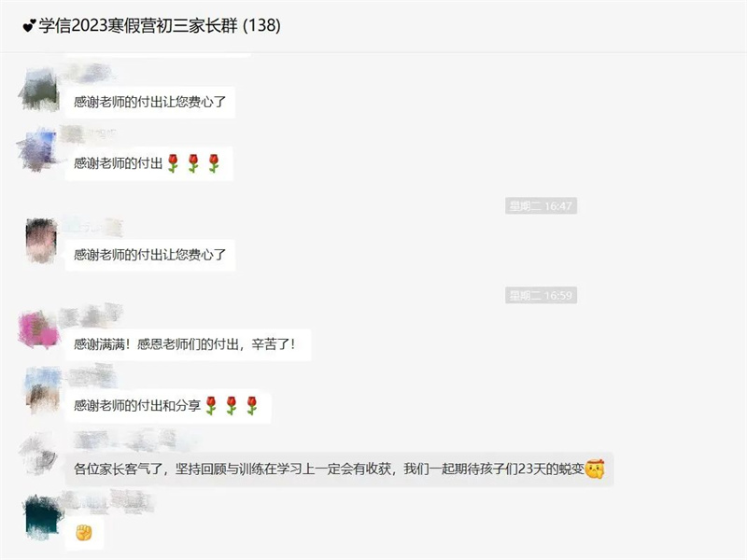Viewport: 747px width, 560px height.
Task: Click the last rose emoji in 付出和分享 message
Action: (252, 405)
